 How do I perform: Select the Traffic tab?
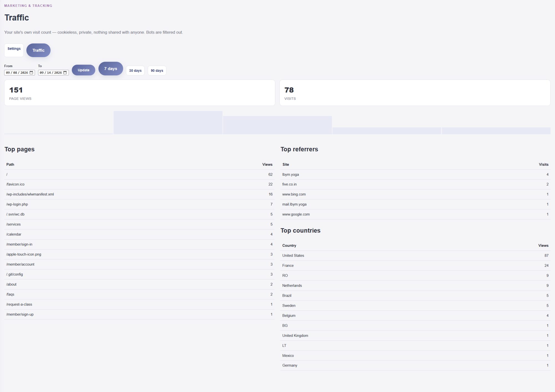point(38,50)
